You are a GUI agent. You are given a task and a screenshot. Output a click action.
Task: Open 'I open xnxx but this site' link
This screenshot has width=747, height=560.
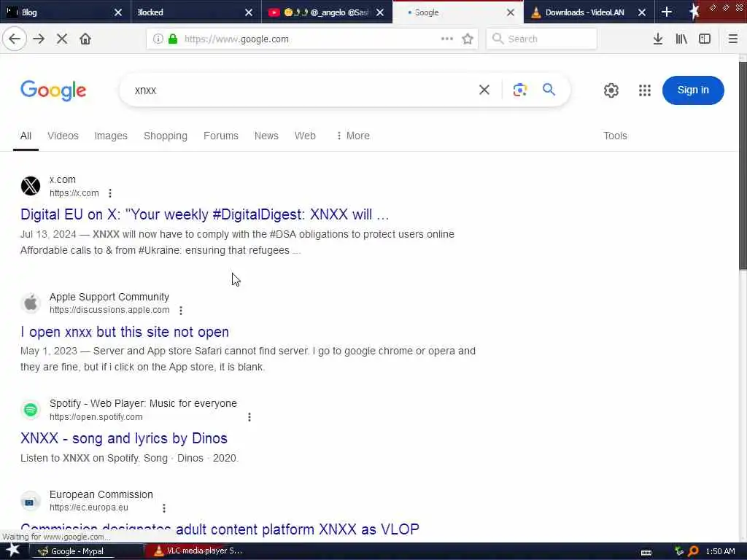click(124, 332)
